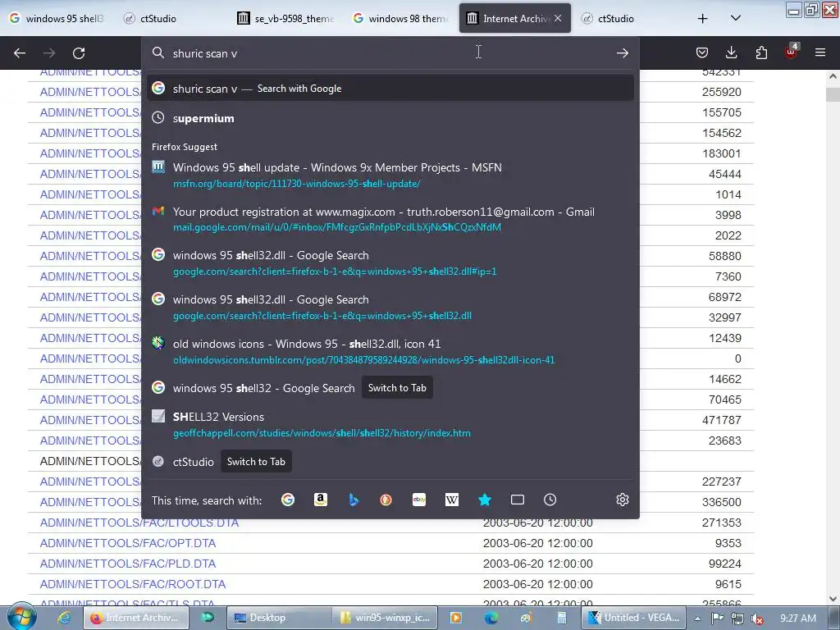Open the magix.com Gmail registration suggestion
Screen dimensions: 840x630
click(390, 218)
